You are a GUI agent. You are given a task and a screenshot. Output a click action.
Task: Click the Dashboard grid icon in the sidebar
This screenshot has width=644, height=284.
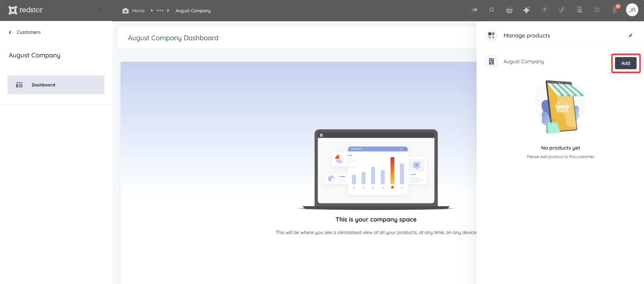19,85
